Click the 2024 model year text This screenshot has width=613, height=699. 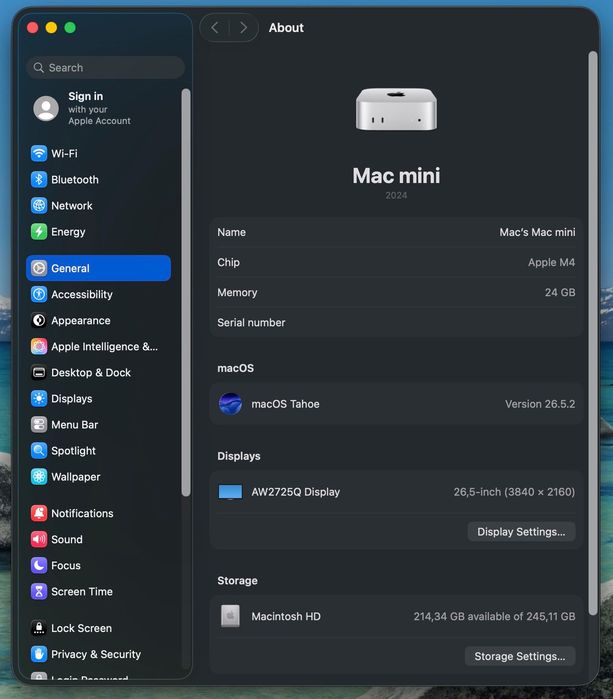click(x=396, y=195)
